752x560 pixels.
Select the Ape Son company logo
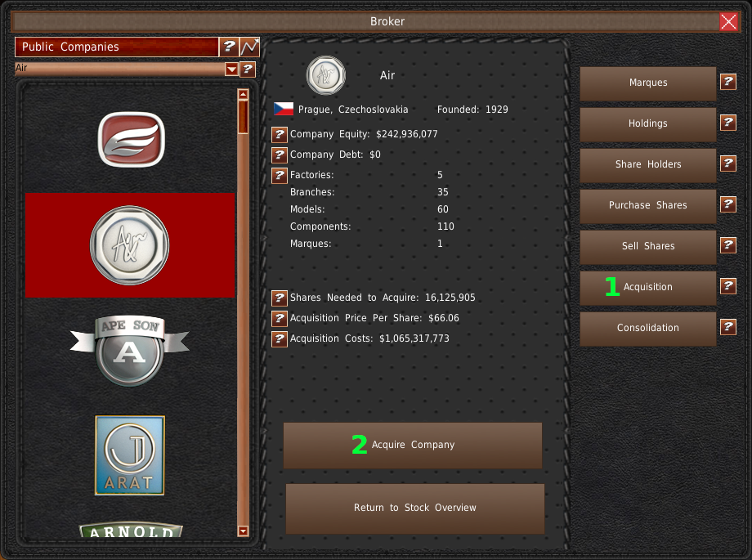(x=130, y=351)
